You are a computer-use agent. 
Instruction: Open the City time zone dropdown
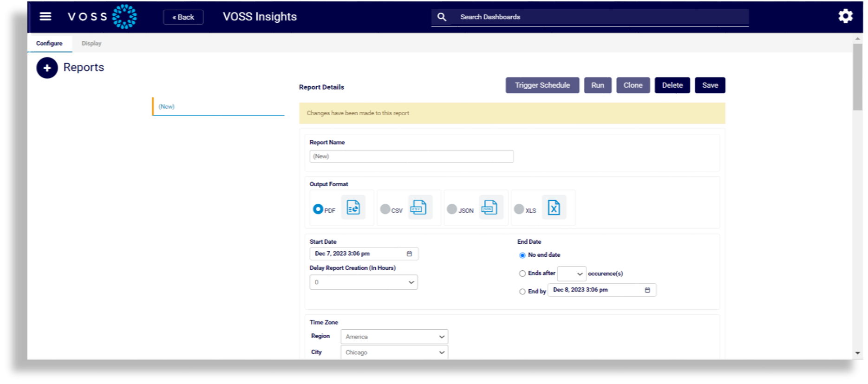[x=394, y=352]
